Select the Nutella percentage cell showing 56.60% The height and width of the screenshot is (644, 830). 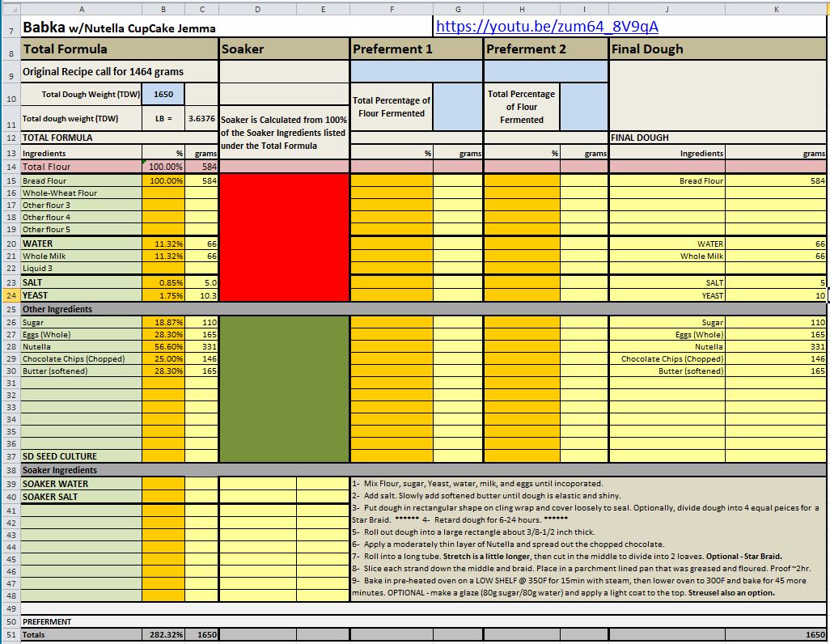point(163,346)
